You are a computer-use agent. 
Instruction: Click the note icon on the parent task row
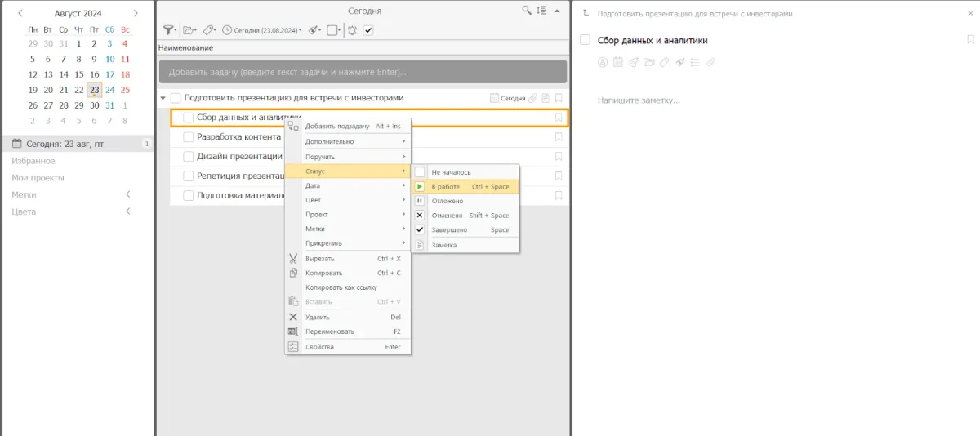pos(545,98)
